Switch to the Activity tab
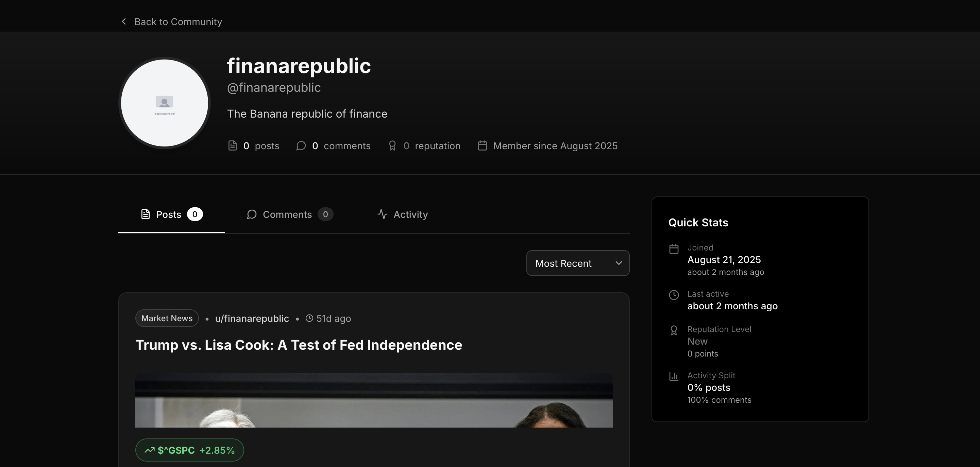The width and height of the screenshot is (980, 467). coord(403,214)
